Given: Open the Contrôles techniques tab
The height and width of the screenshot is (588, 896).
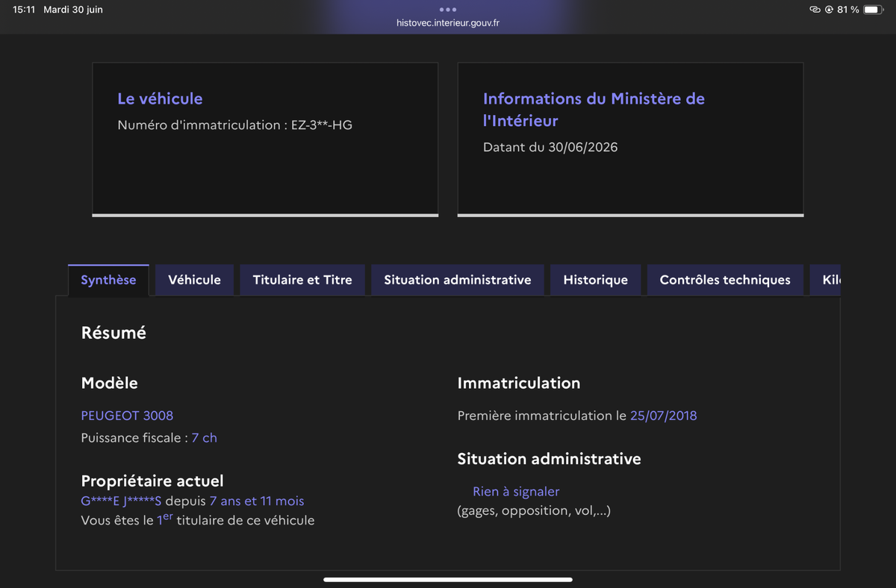Looking at the screenshot, I should click(725, 280).
